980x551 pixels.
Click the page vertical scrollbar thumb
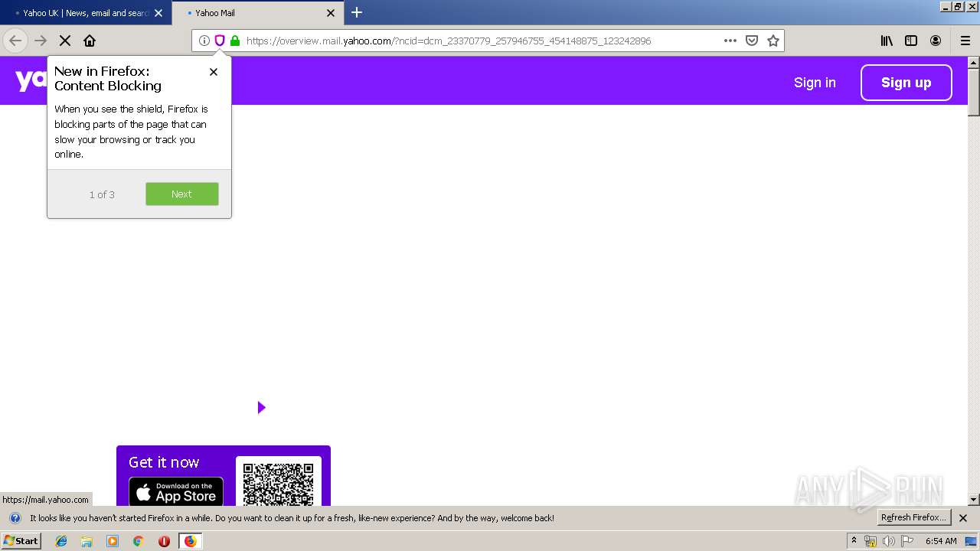point(974,92)
